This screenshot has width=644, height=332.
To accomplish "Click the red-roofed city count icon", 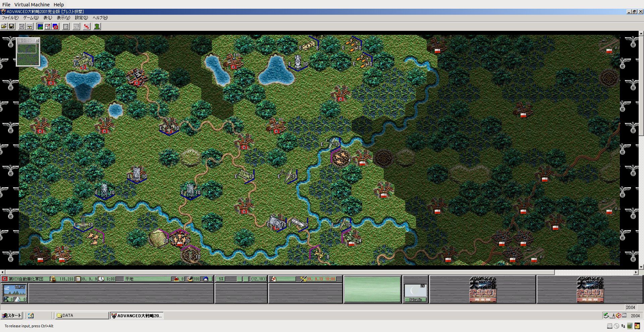I will [x=176, y=279].
